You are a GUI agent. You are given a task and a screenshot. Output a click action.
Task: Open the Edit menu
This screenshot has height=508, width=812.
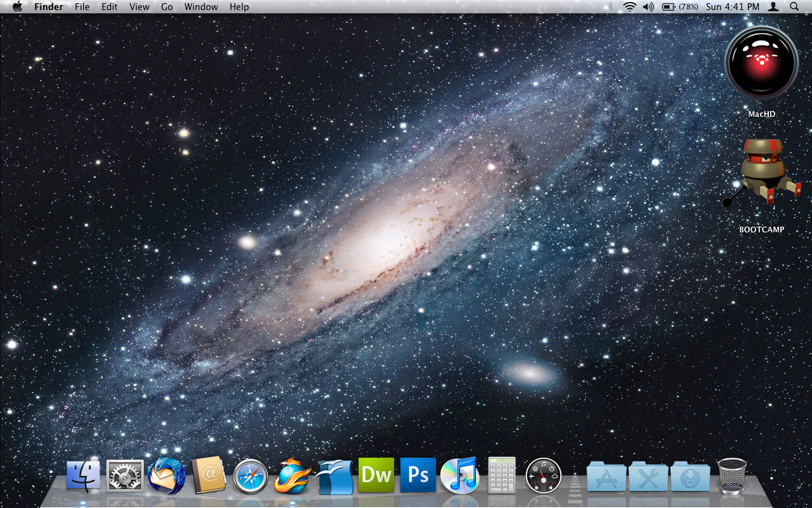pos(110,7)
